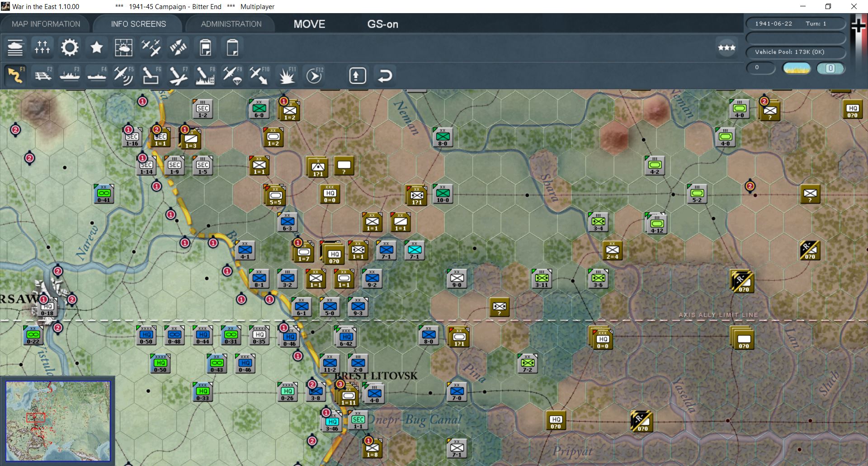Open the production gear icon screen
868x466 pixels.
point(69,48)
